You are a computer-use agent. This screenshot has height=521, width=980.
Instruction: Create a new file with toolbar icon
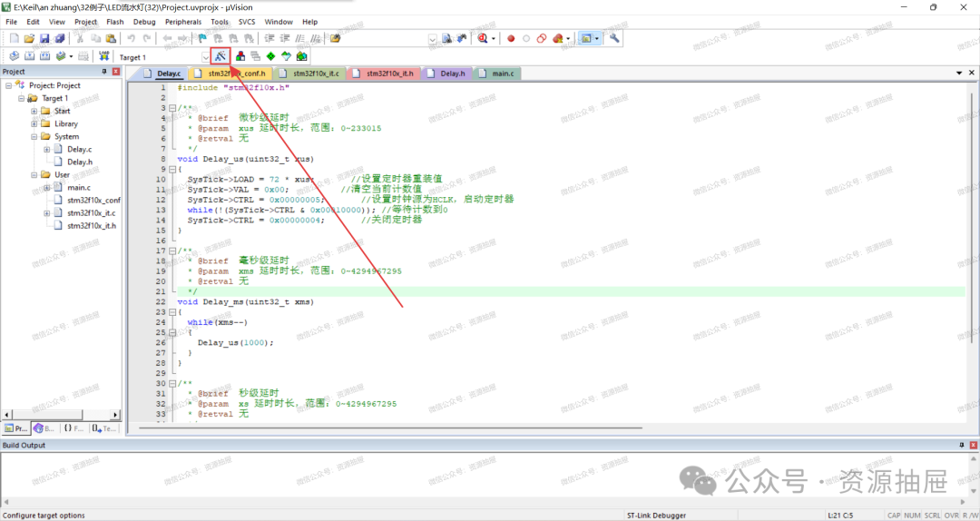(15, 38)
